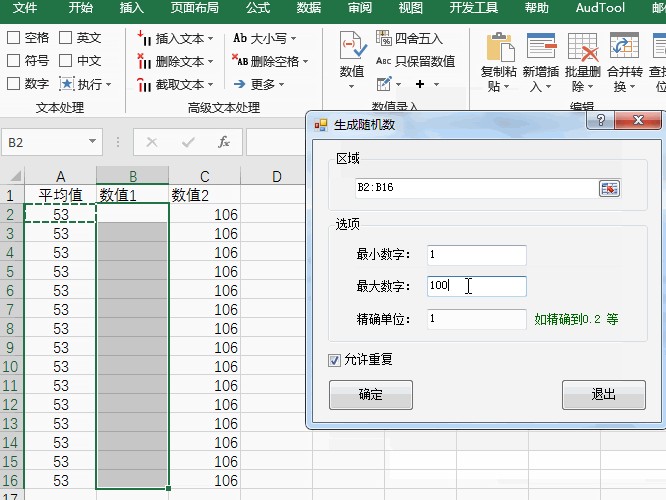Toggle the 英文 checkbox

click(x=65, y=37)
